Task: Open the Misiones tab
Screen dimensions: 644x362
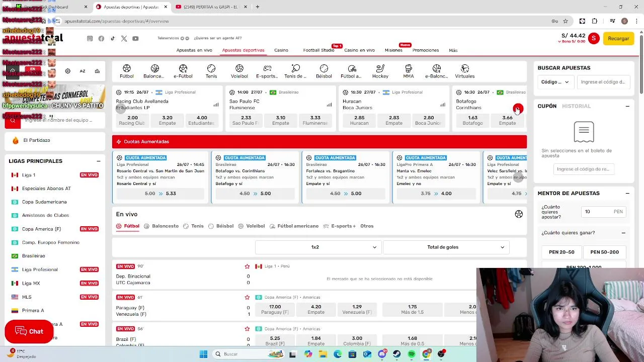Action: pos(393,50)
